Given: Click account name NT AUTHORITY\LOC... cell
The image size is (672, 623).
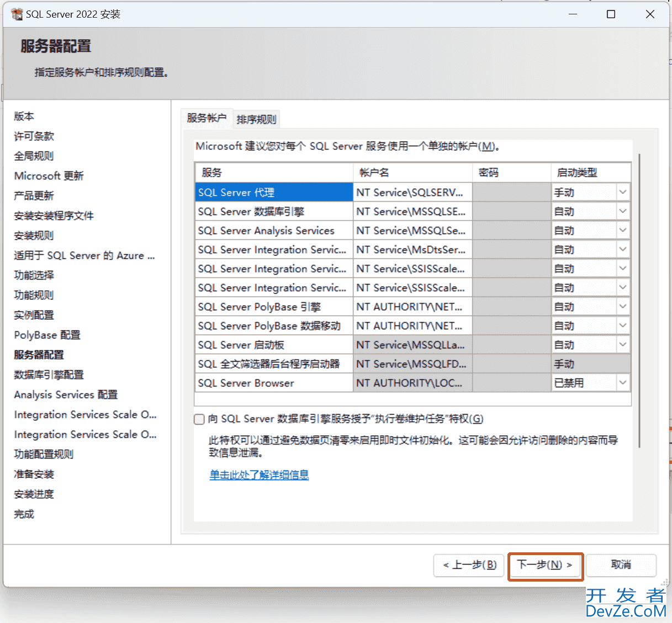Looking at the screenshot, I should 412,383.
